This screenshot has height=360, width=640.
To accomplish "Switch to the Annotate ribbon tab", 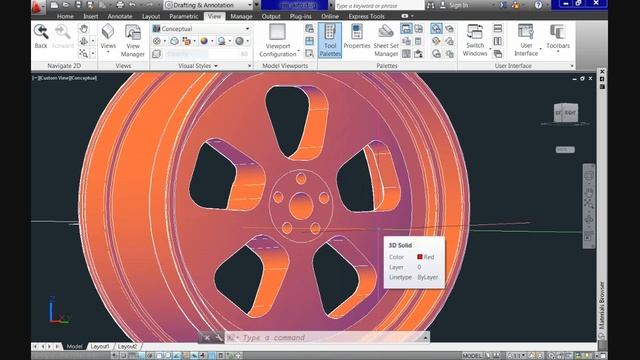I will pos(120,16).
